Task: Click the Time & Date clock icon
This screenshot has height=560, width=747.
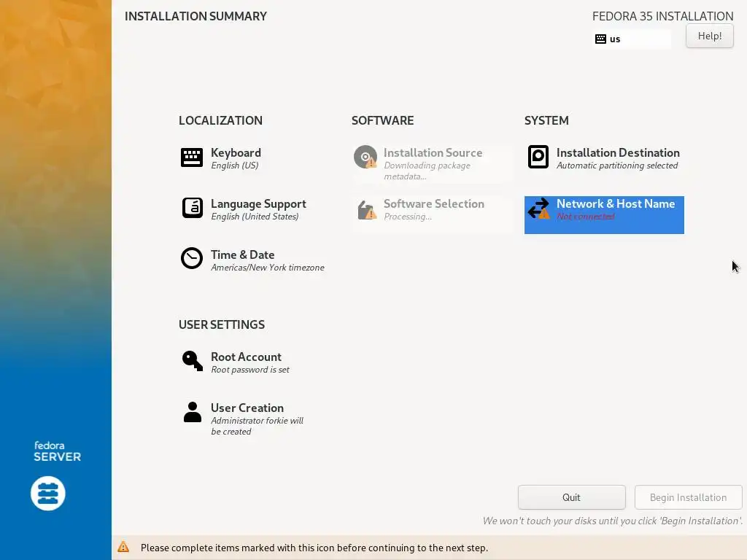Action: click(192, 258)
